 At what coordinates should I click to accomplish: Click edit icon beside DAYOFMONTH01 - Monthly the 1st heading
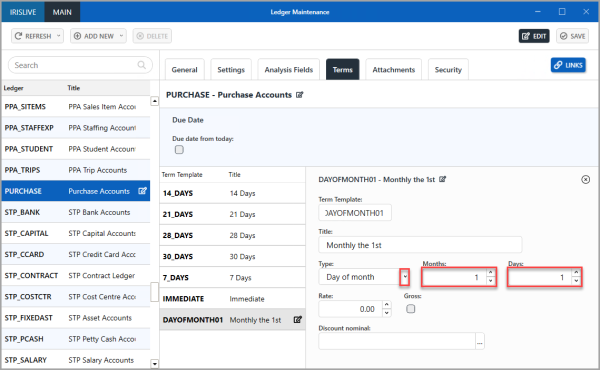tap(442, 179)
